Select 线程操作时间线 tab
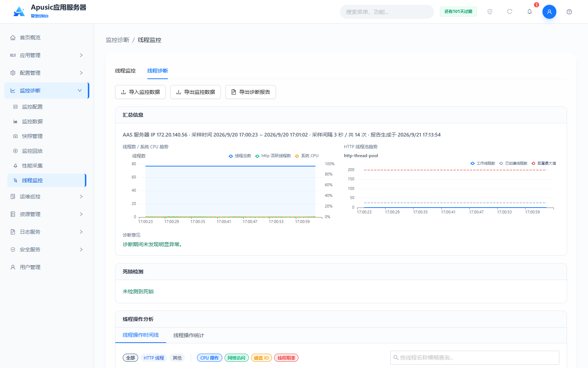This screenshot has width=588, height=368. tap(141, 335)
